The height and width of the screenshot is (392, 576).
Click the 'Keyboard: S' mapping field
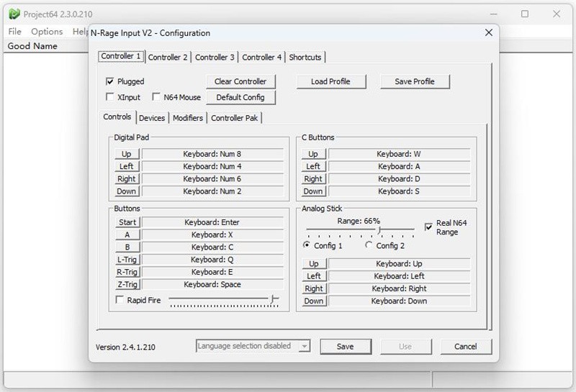tap(400, 191)
